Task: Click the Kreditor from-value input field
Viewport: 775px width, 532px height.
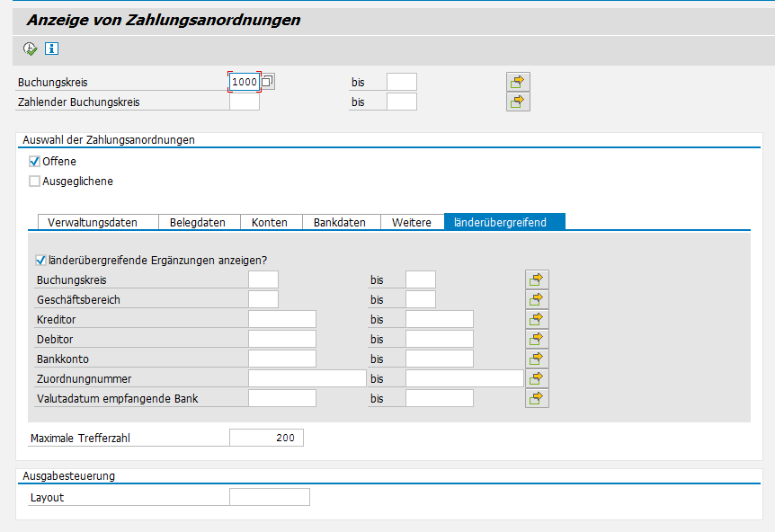Action: (281, 319)
